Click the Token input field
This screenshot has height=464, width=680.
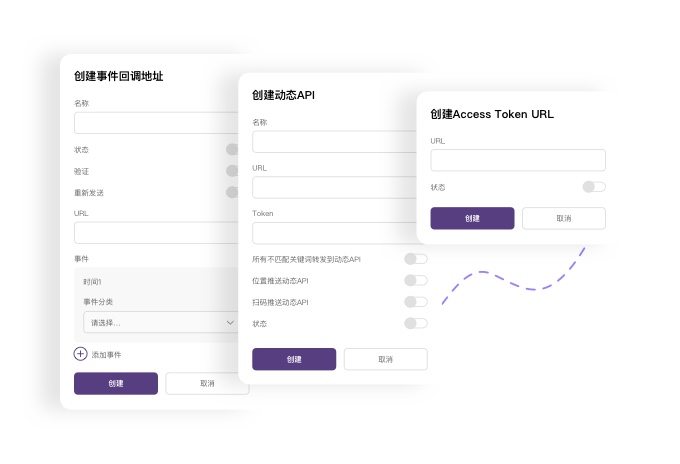tap(339, 233)
